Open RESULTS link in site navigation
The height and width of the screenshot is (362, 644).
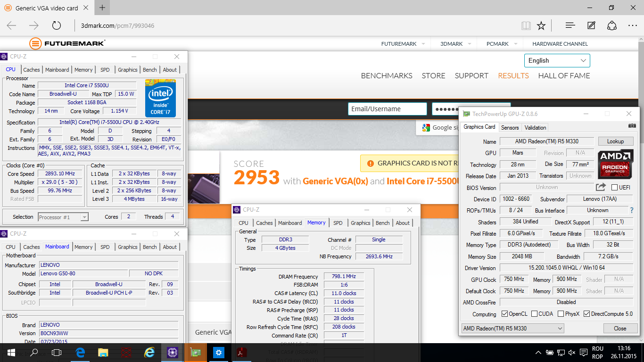[513, 75]
